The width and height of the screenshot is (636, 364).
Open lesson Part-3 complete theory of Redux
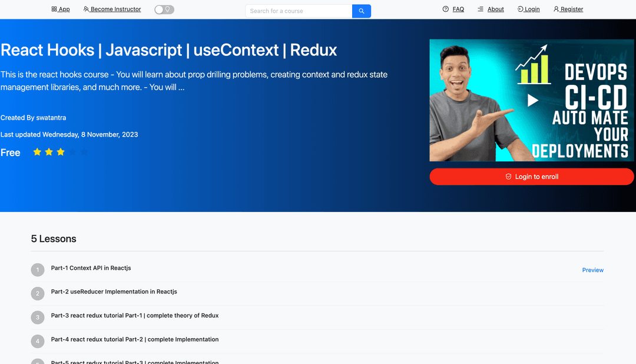click(135, 315)
